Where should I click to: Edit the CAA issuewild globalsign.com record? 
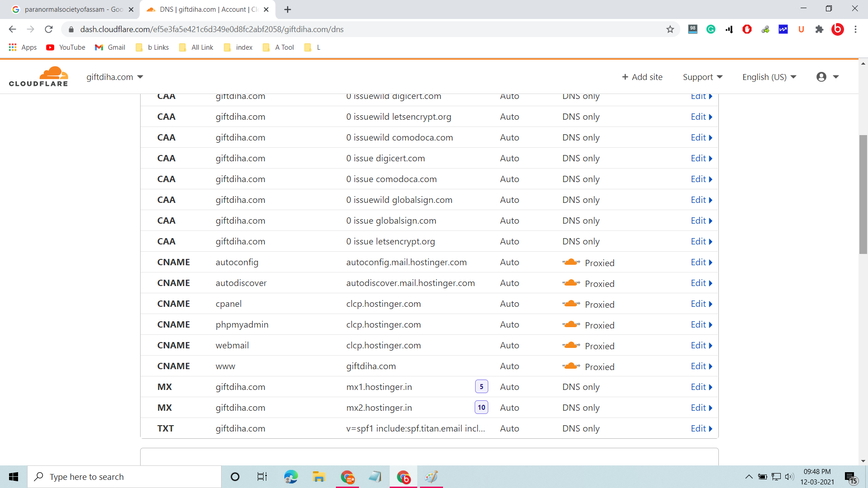(701, 200)
